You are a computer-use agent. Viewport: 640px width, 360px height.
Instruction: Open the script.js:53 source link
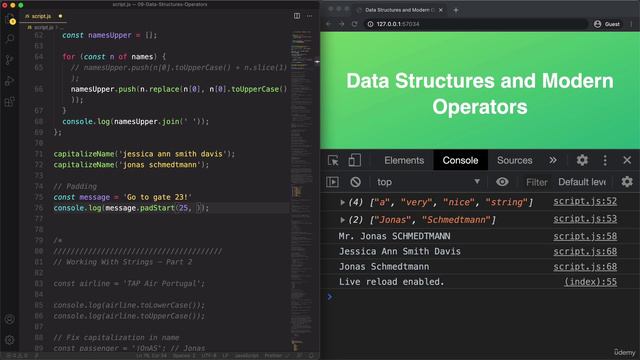click(585, 219)
